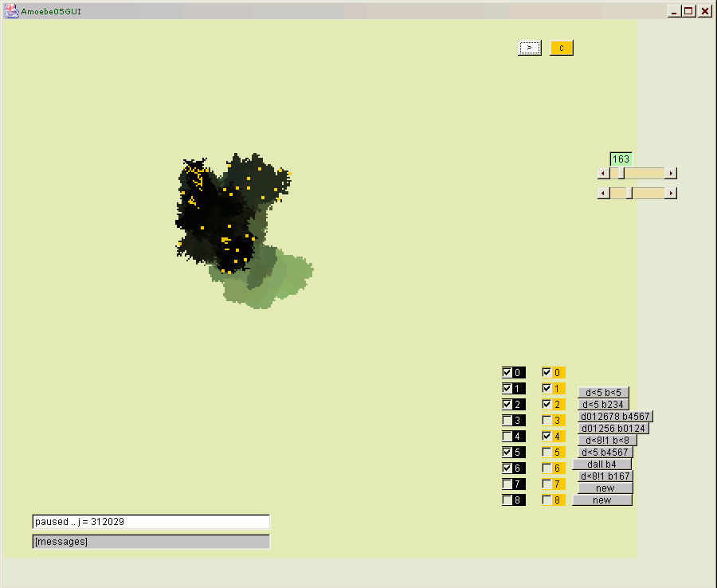The height and width of the screenshot is (588, 717).
Task: Check black checkbox 7
Action: click(507, 484)
